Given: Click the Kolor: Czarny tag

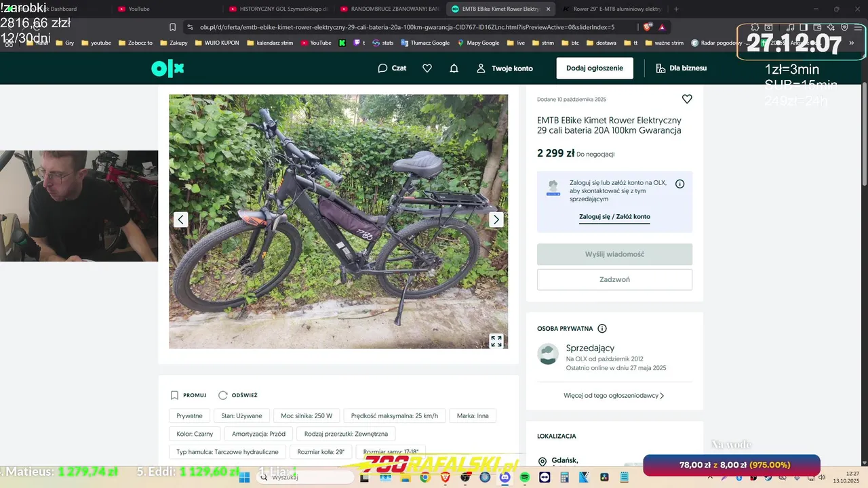Looking at the screenshot, I should (x=195, y=434).
